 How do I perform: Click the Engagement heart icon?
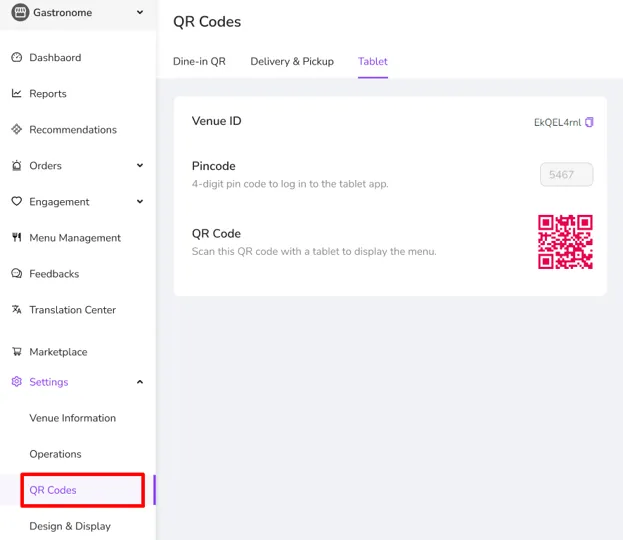pyautogui.click(x=17, y=201)
